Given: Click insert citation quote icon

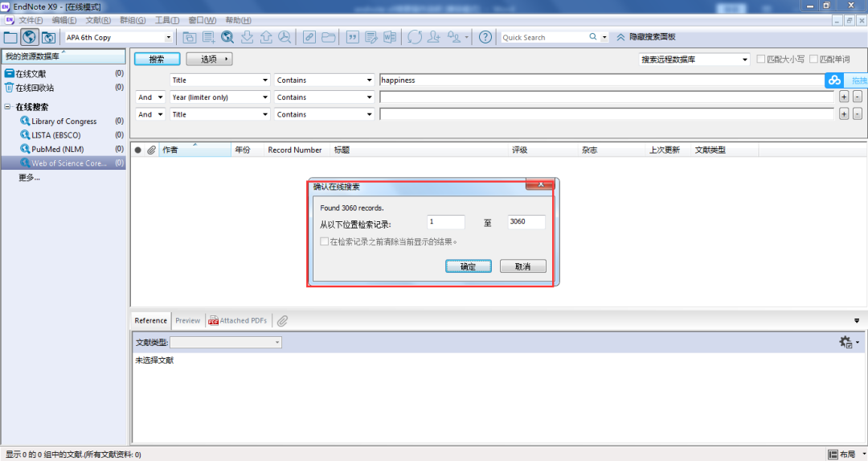Looking at the screenshot, I should 352,37.
